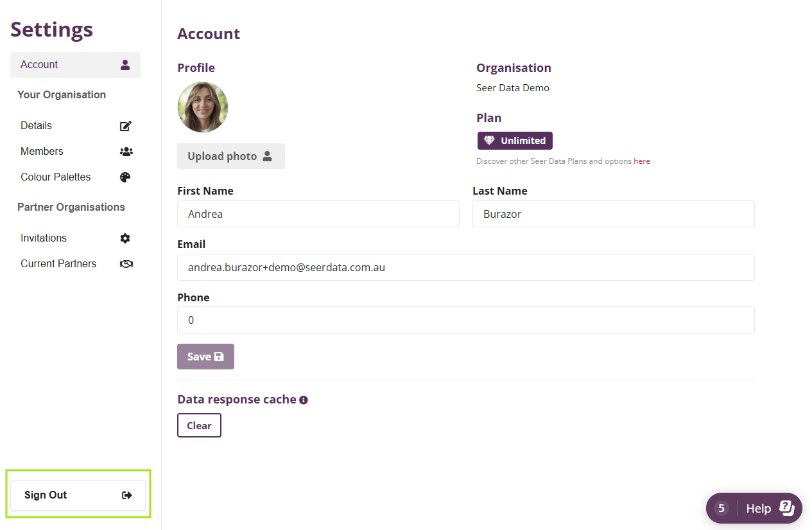
Task: Open the Invitations page
Action: pos(44,238)
